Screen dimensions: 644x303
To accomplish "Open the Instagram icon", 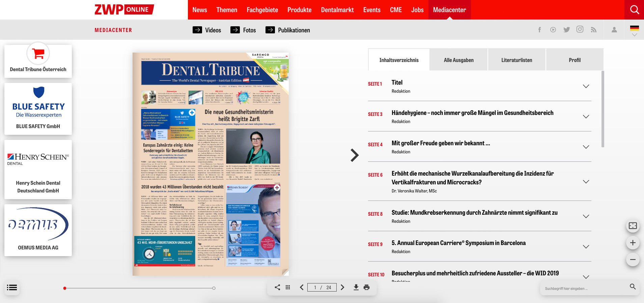I will click(x=580, y=29).
